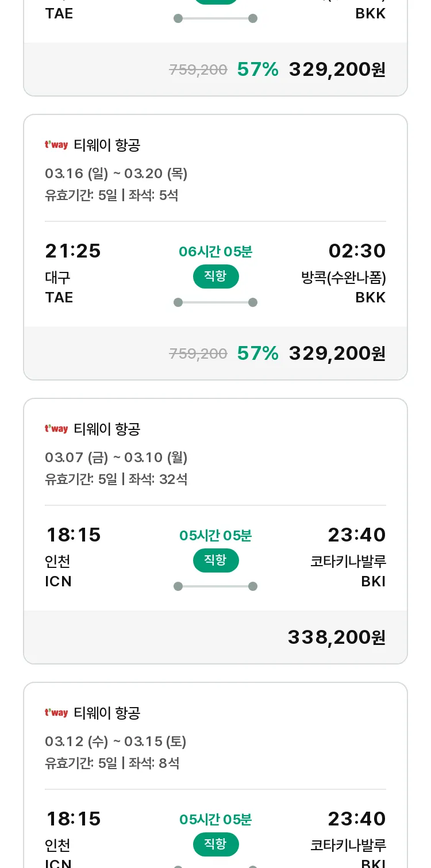Click t'way logo on 03.16 flight card
Image resolution: width=431 pixels, height=868 pixels.
(x=56, y=145)
